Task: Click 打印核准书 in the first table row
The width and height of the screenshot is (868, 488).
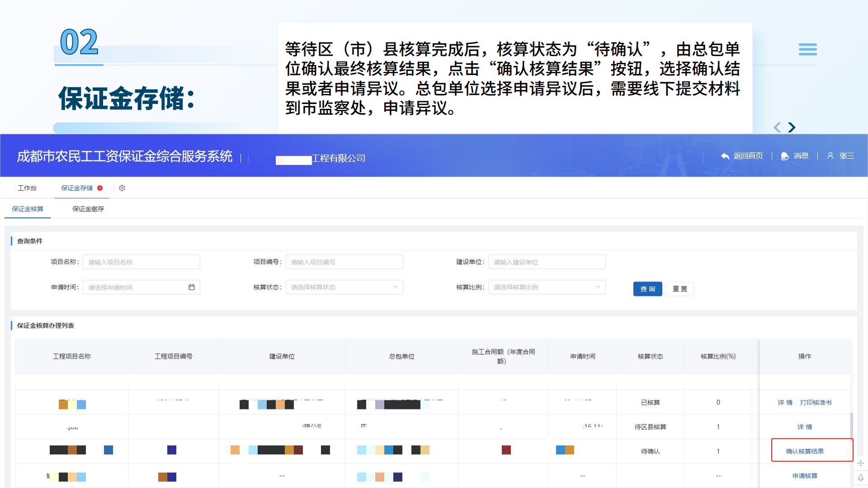Action: pyautogui.click(x=816, y=403)
